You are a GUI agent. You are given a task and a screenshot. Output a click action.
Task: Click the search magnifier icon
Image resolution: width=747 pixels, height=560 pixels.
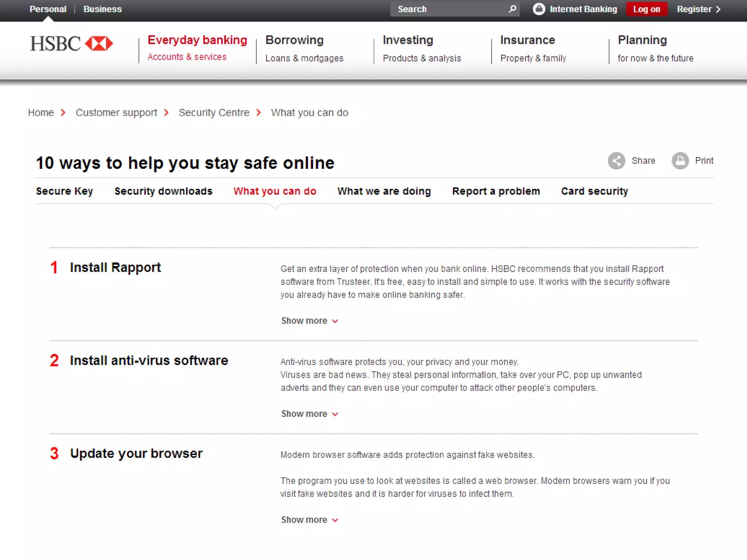tap(512, 9)
